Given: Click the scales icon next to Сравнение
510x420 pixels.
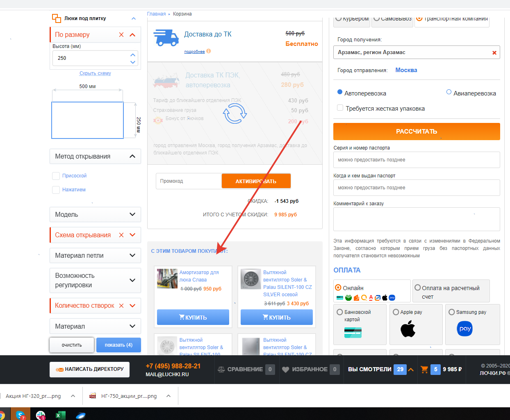Looking at the screenshot, I should tap(221, 369).
